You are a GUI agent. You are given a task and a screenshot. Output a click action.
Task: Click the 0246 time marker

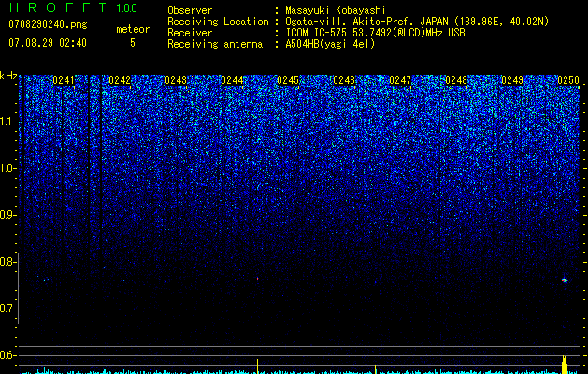click(x=344, y=80)
